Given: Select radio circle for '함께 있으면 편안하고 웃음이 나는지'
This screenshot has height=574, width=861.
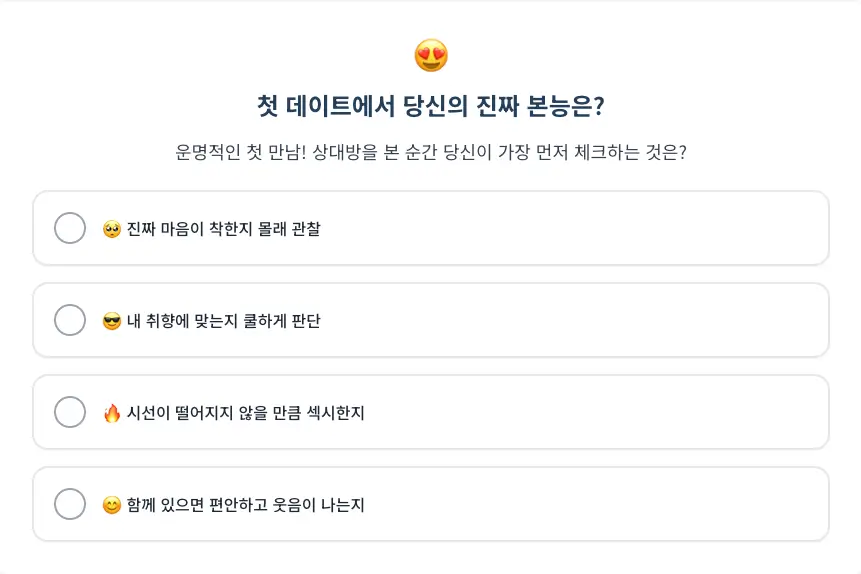Looking at the screenshot, I should pyautogui.click(x=70, y=504).
